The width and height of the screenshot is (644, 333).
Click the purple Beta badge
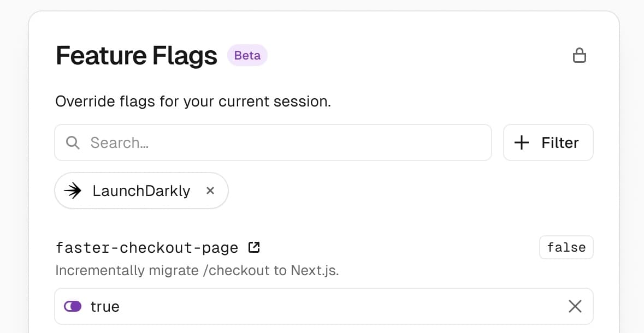247,56
